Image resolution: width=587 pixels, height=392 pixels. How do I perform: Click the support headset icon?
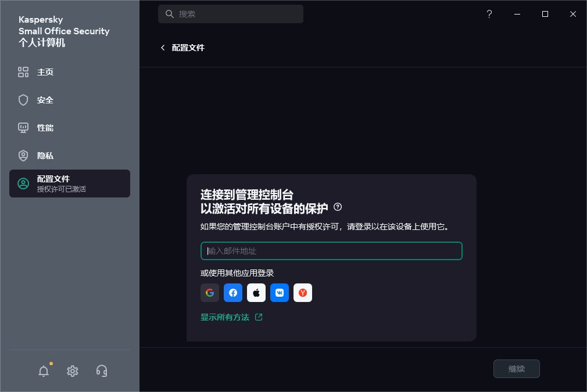point(102,371)
